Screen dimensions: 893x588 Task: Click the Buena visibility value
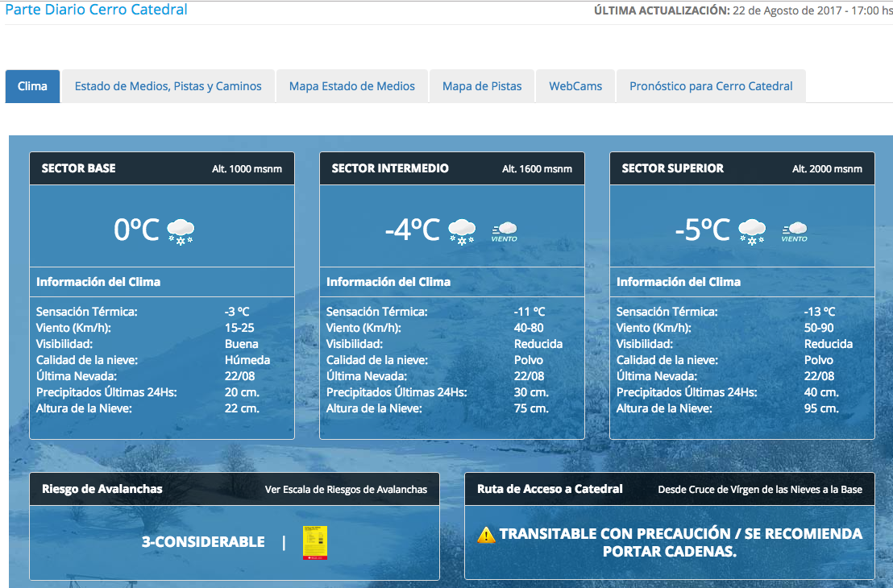(242, 344)
